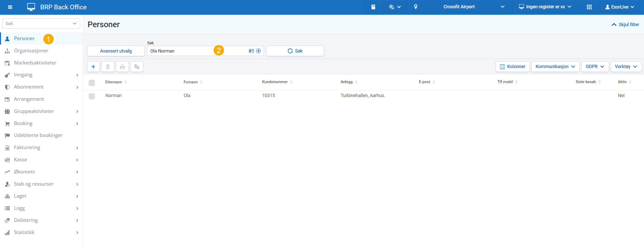Viewport: 644px width, 247px height.
Task: Click the Nei value under Aktiv
Action: click(621, 96)
